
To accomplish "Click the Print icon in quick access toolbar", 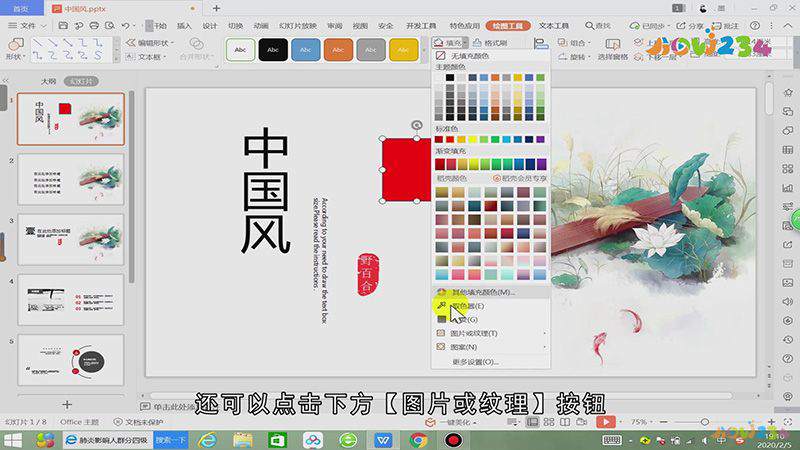I will tap(94, 26).
